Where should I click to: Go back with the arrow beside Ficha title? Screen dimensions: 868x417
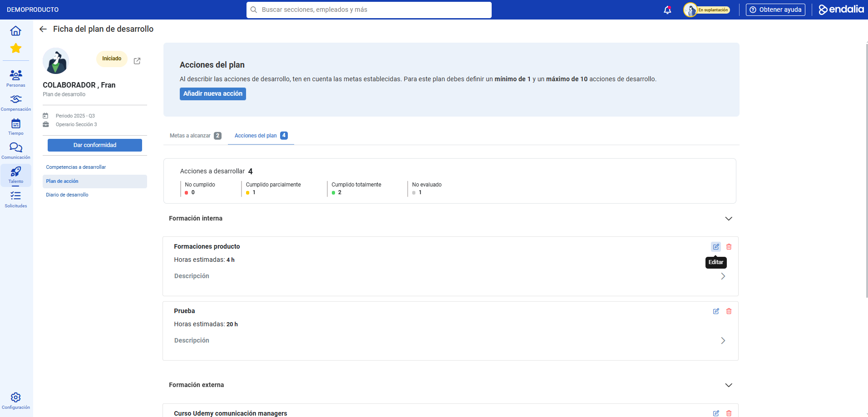tap(43, 29)
